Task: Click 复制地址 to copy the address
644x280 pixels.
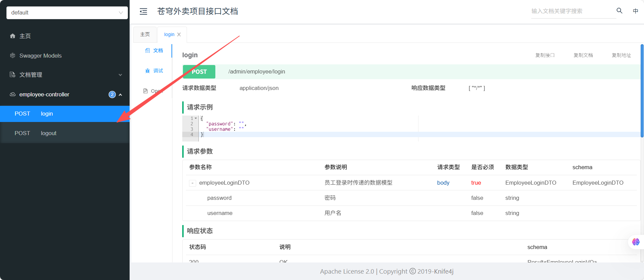Action: [621, 55]
